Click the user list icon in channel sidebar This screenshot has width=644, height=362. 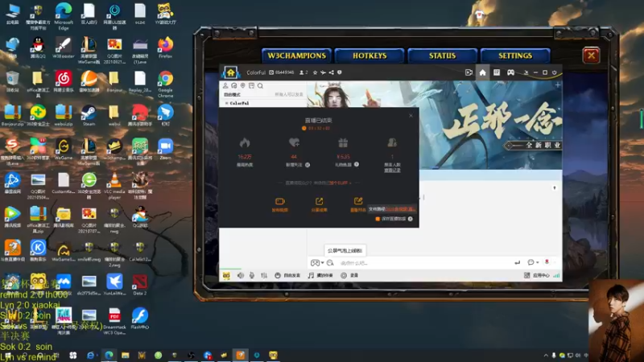tap(225, 86)
